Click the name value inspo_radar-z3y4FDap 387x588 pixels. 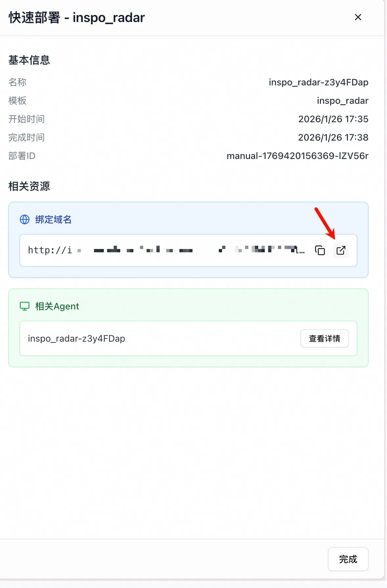tap(318, 82)
